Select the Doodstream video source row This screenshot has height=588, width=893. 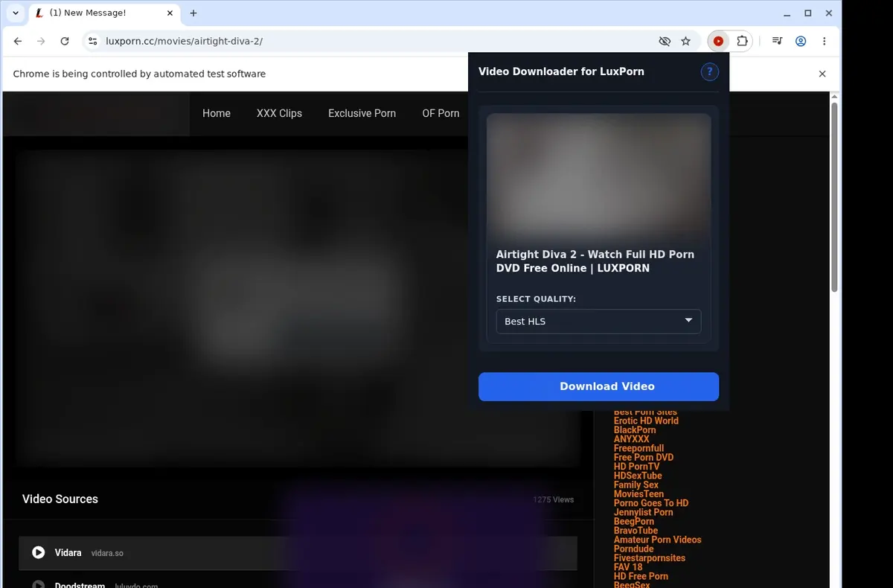click(298, 581)
